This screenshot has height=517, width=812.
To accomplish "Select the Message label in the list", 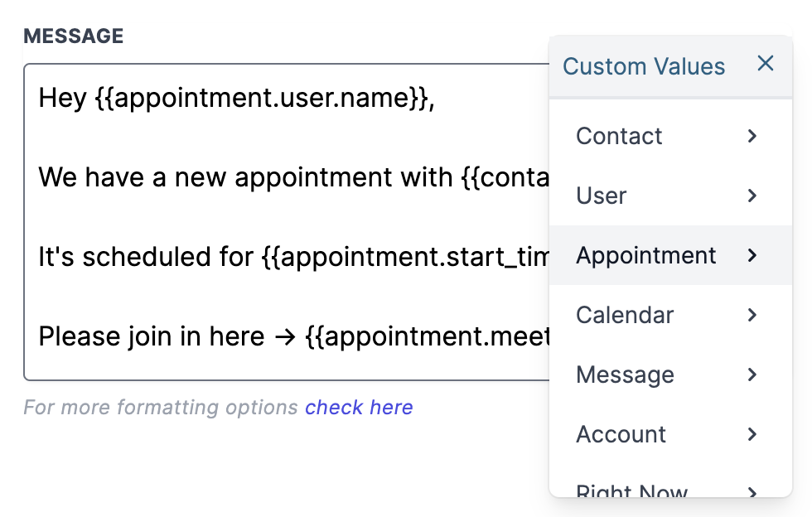I will (x=625, y=374).
